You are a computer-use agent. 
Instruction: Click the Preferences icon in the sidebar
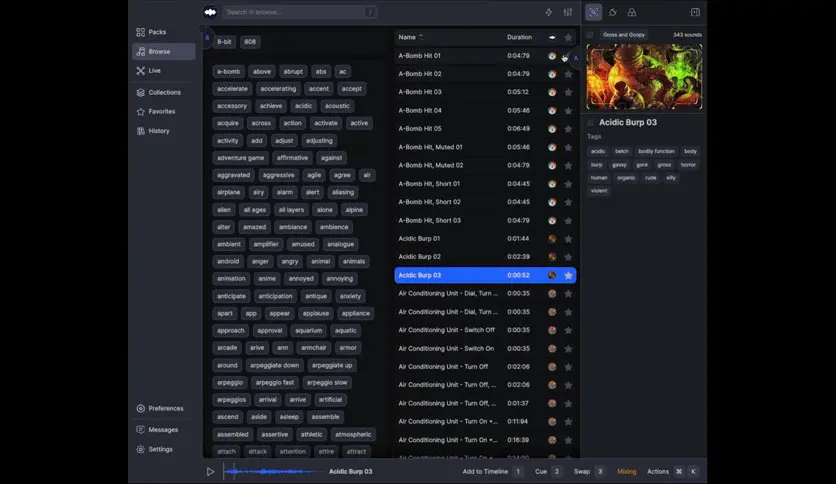coord(141,408)
